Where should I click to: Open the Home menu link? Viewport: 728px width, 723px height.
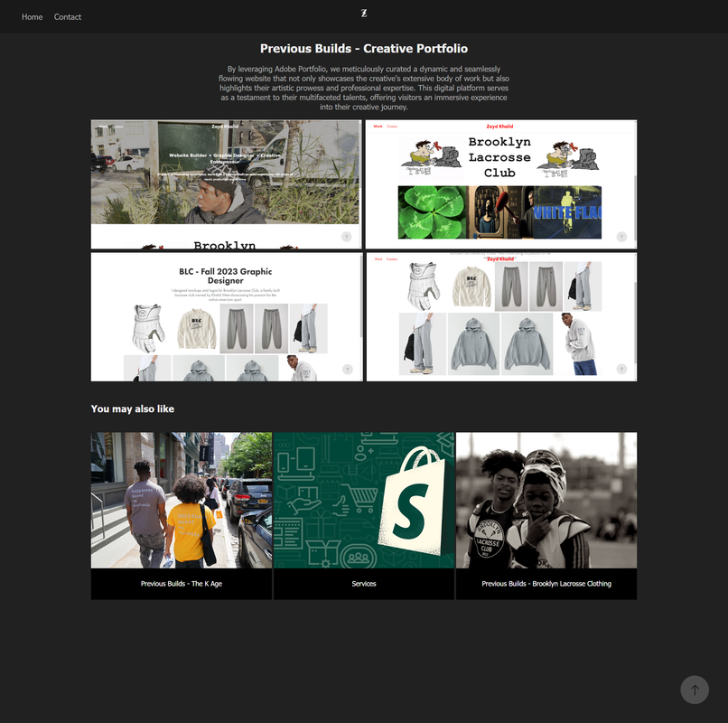(x=32, y=17)
